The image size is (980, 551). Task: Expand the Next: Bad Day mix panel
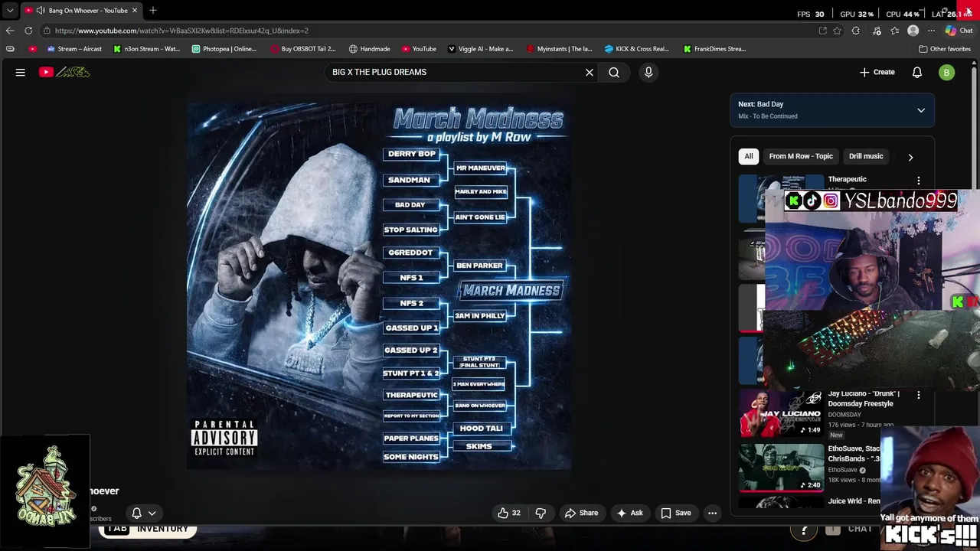921,110
